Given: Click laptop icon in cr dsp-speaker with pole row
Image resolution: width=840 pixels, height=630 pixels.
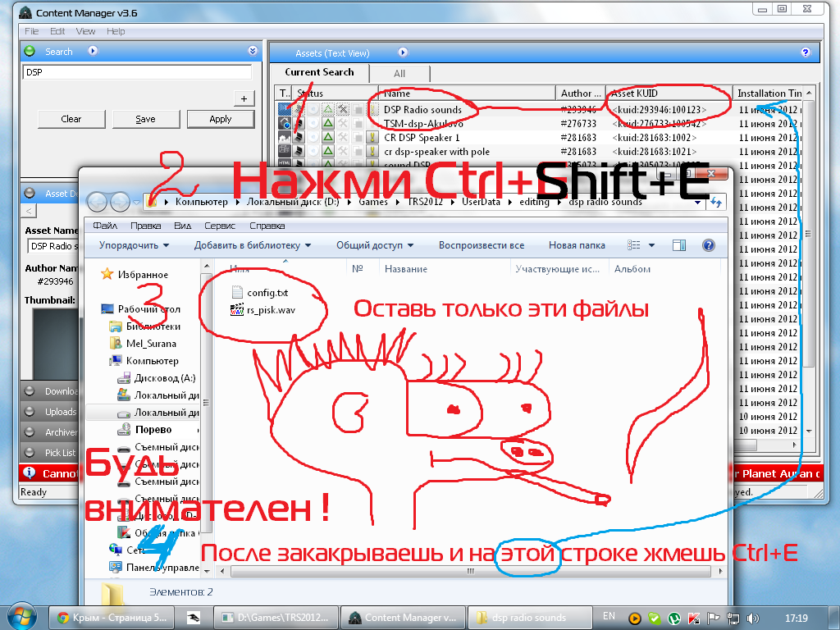Looking at the screenshot, I should coord(299,152).
